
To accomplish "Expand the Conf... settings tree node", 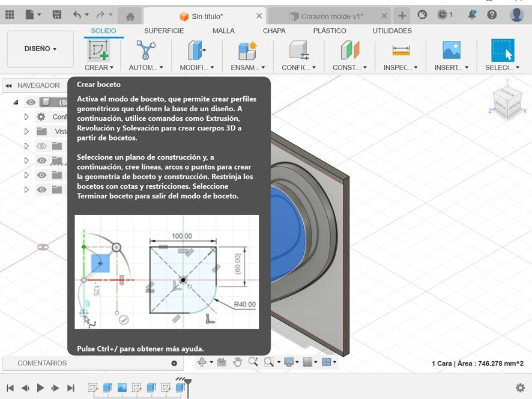I will [x=26, y=117].
